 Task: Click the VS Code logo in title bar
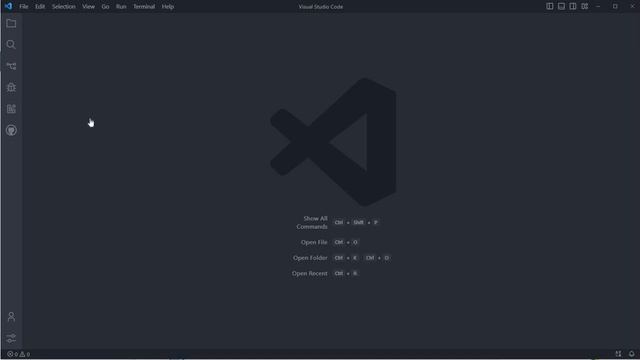pos(8,6)
